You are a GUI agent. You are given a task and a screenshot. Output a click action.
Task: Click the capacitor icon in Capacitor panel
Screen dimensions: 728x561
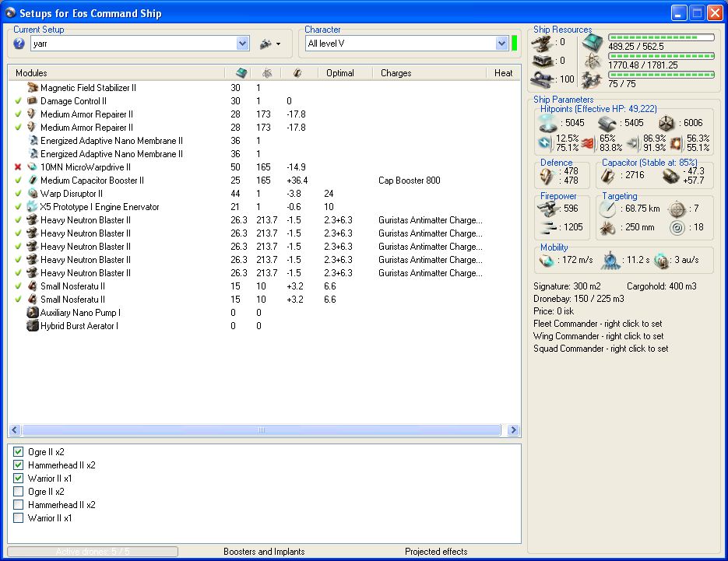[607, 176]
